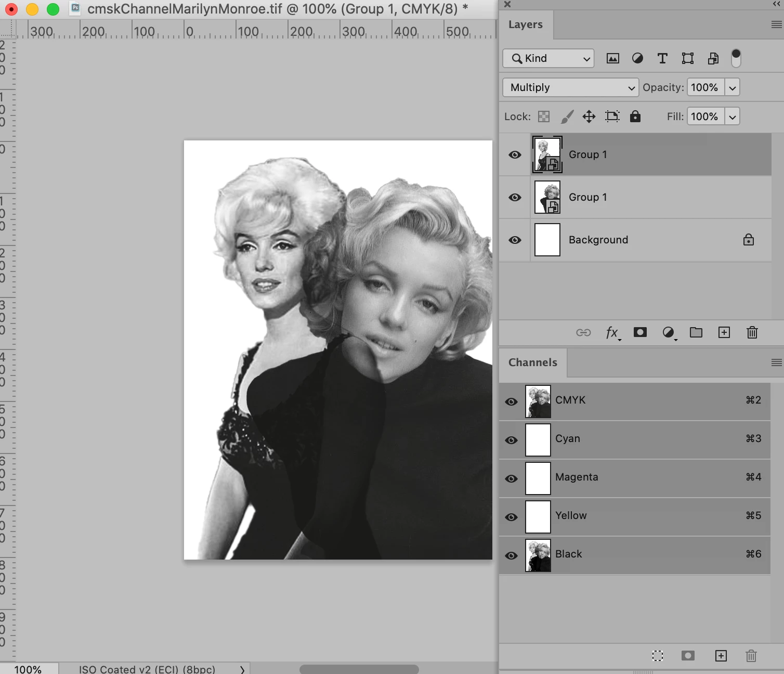Screen dimensions: 784x674
Task: Lock artboard nesting icon
Action: point(612,116)
